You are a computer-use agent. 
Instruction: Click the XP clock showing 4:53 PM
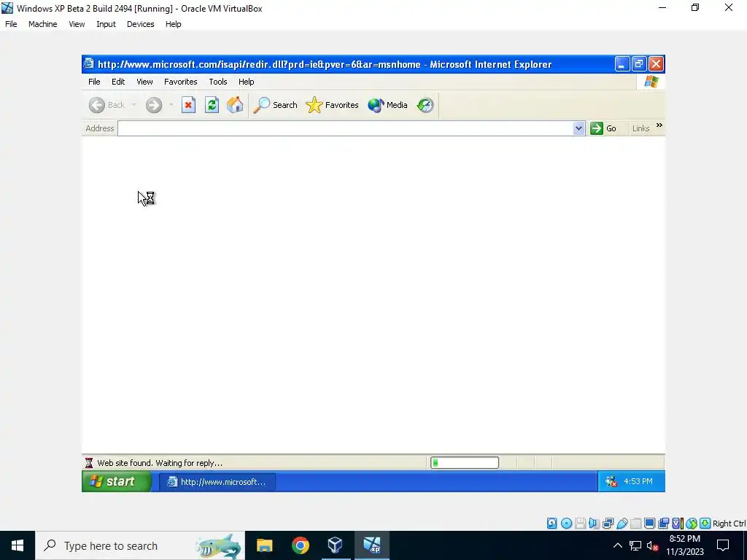[638, 481]
